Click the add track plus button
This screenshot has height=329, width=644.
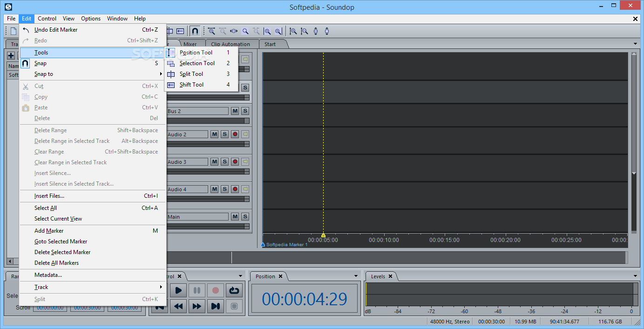tap(11, 55)
